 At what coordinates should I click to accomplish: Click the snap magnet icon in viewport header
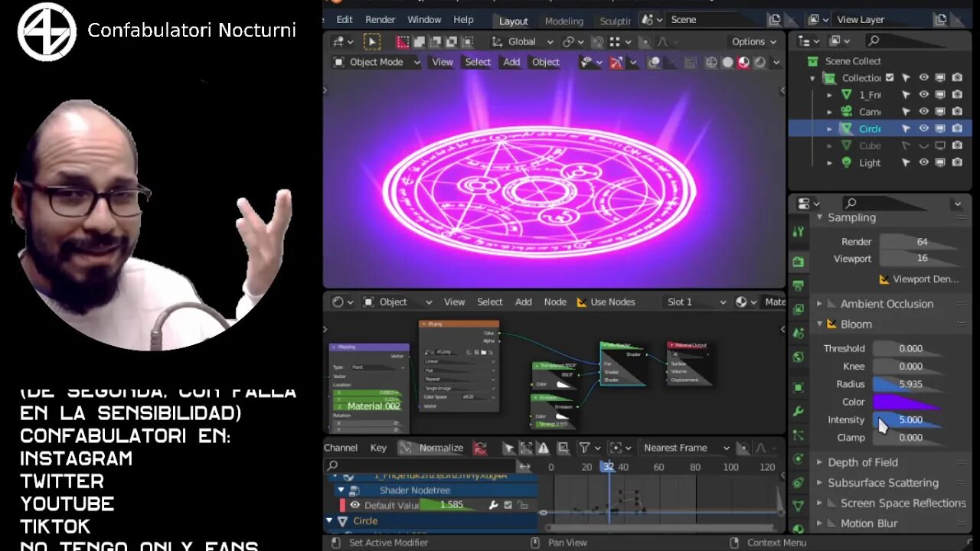click(597, 42)
